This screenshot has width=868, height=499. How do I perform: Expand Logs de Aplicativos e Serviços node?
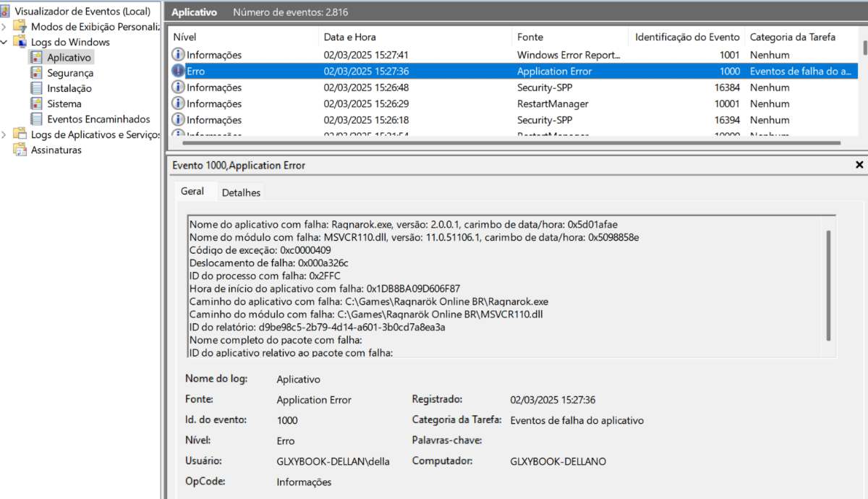point(5,135)
